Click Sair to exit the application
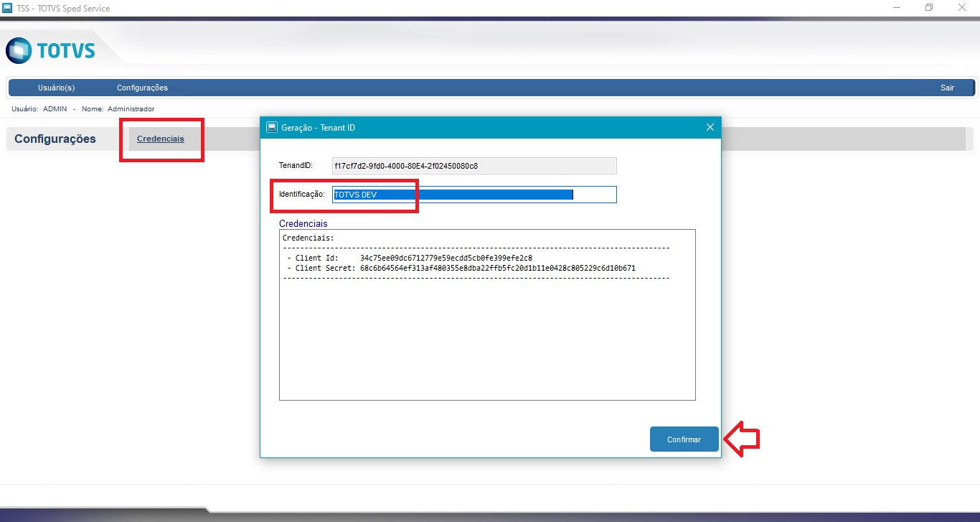 click(x=948, y=88)
